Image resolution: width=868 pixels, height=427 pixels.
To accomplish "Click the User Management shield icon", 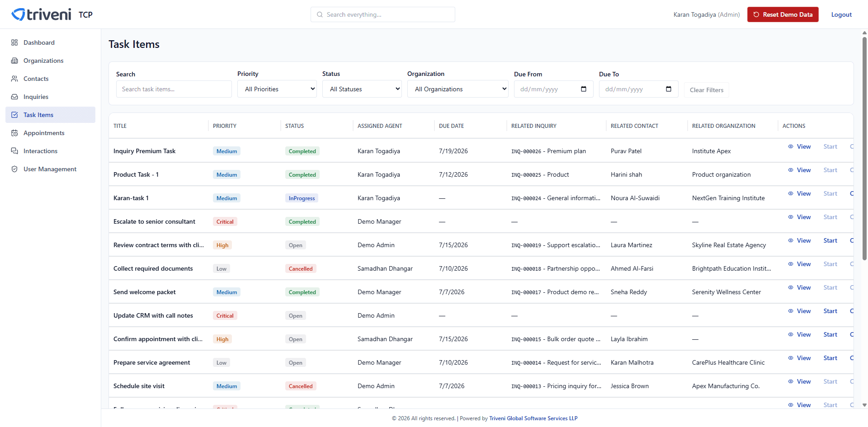I will (x=14, y=169).
